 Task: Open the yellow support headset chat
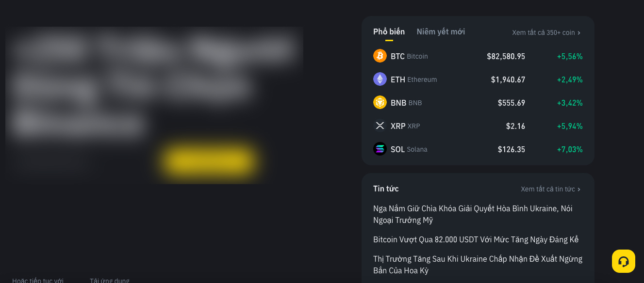coord(623,261)
